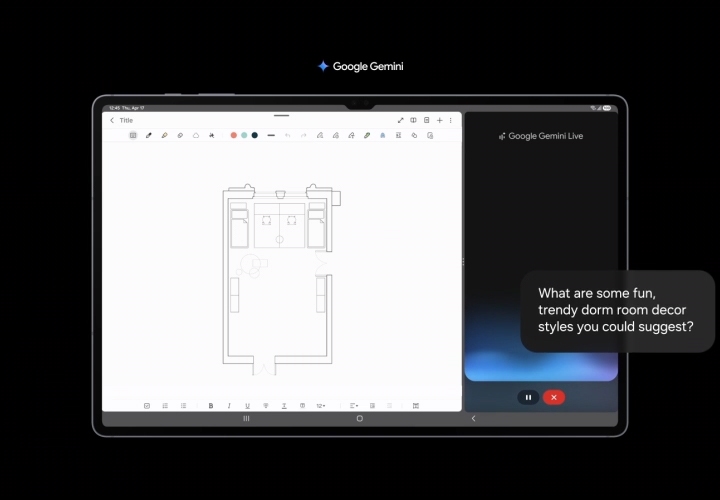Viewport: 720px width, 500px height.
Task: Click the battery indicator in status bar
Action: tap(607, 108)
